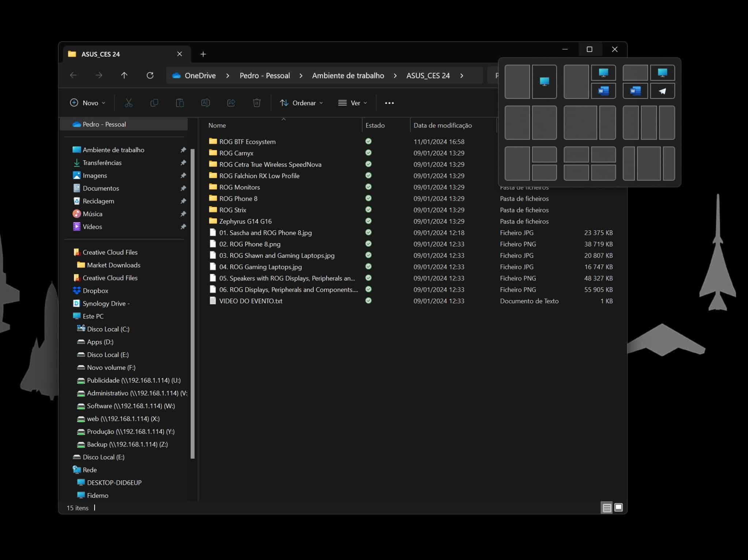Image resolution: width=748 pixels, height=560 pixels.
Task: Click the Share icon in toolbar
Action: [x=231, y=103]
